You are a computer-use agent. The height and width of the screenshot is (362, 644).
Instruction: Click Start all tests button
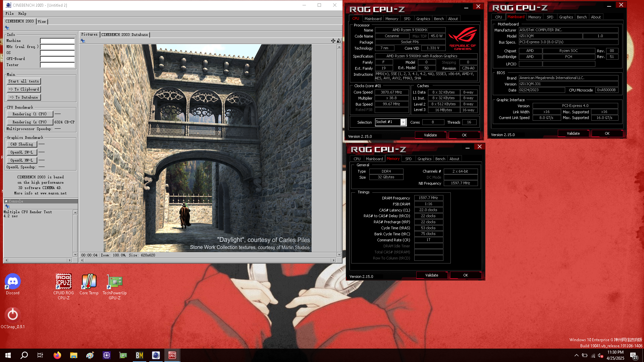point(23,81)
